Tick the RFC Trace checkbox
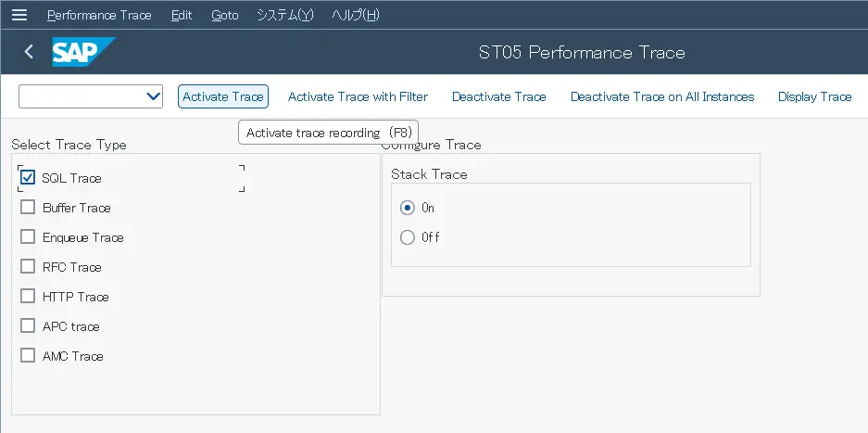Screen dimensions: 868x433 tap(28, 267)
